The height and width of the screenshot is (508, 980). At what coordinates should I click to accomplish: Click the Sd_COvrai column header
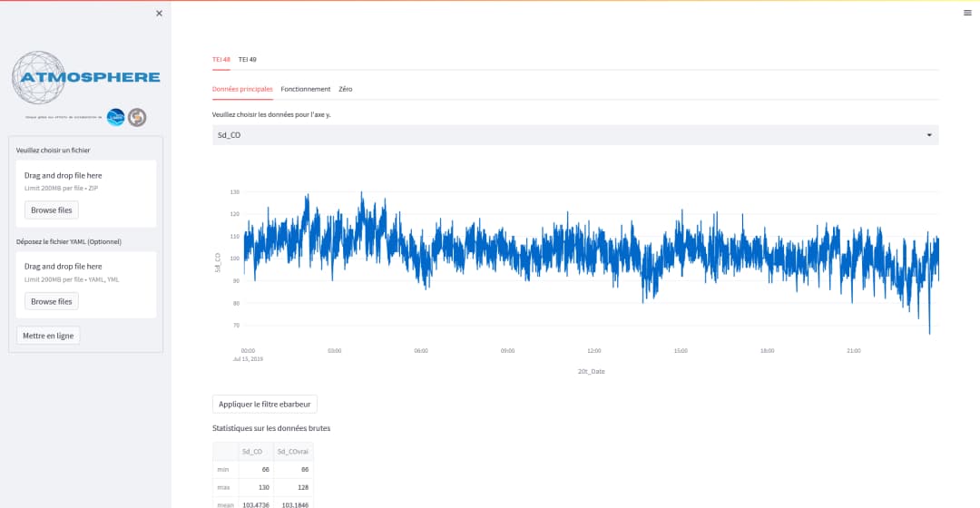tap(293, 451)
